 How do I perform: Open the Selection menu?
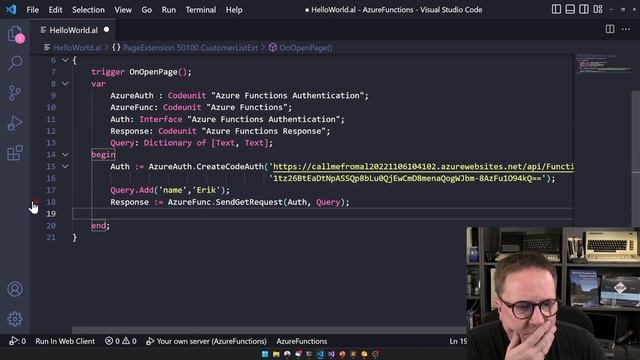(88, 10)
